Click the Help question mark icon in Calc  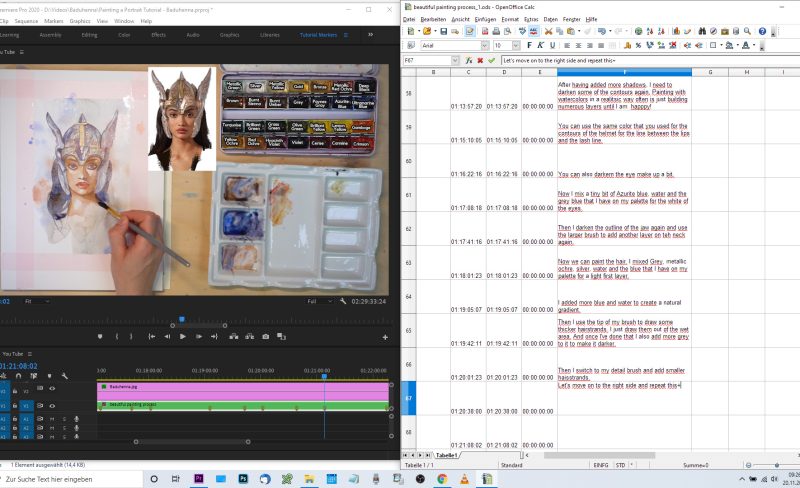pyautogui.click(x=762, y=32)
